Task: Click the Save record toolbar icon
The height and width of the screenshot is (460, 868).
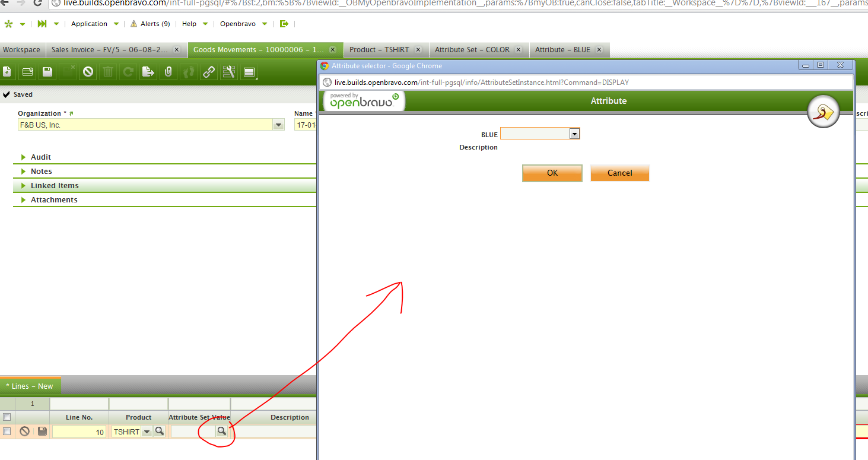Action: pos(47,72)
